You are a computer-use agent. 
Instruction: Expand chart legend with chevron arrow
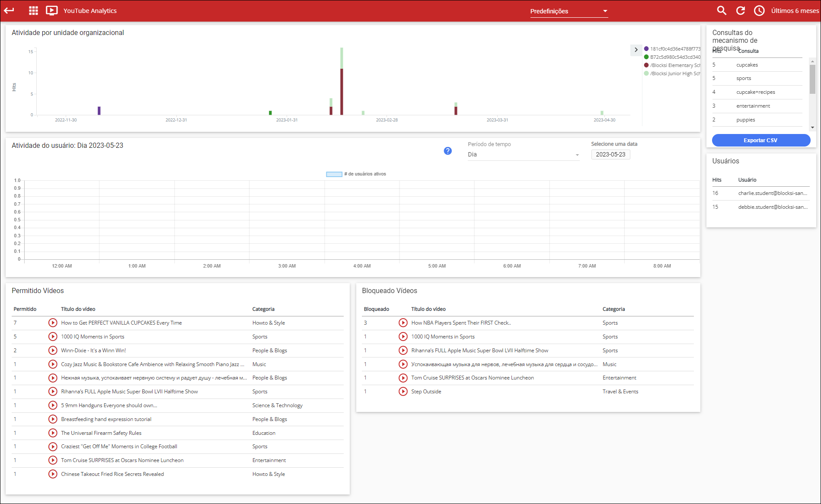(636, 50)
